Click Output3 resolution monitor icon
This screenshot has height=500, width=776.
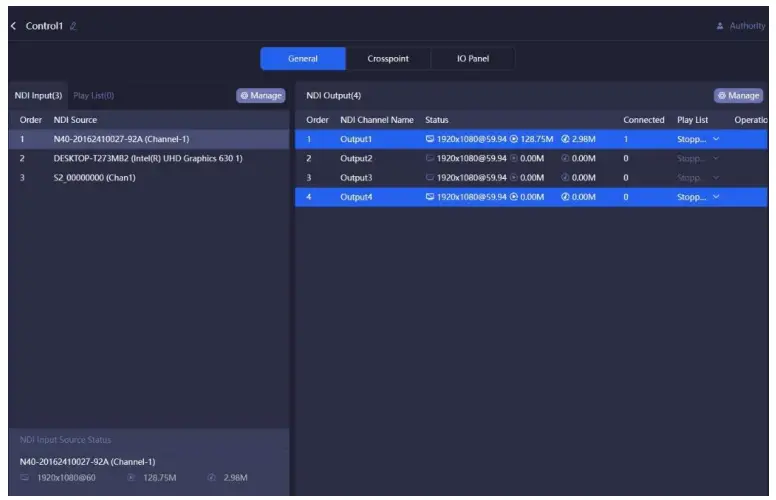(430, 178)
